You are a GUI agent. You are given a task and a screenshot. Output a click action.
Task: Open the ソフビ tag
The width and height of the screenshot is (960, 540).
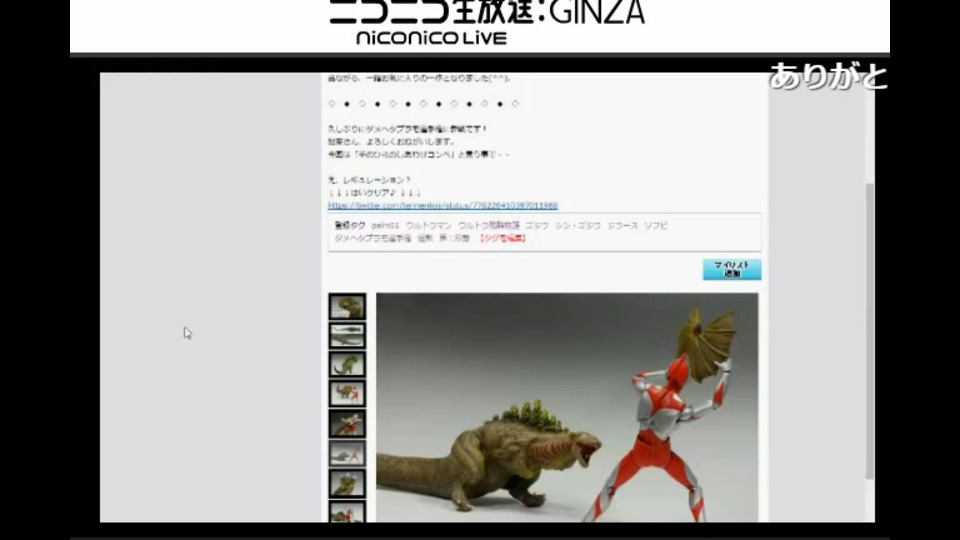tap(655, 225)
